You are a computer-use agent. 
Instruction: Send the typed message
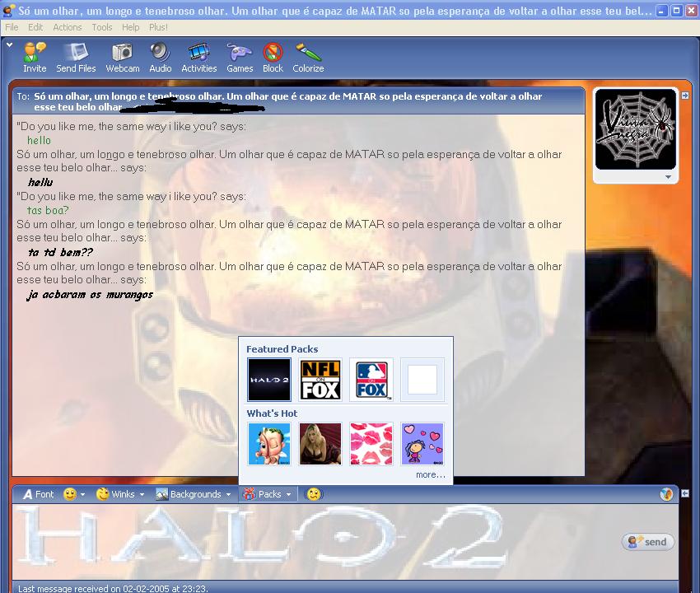tap(648, 542)
